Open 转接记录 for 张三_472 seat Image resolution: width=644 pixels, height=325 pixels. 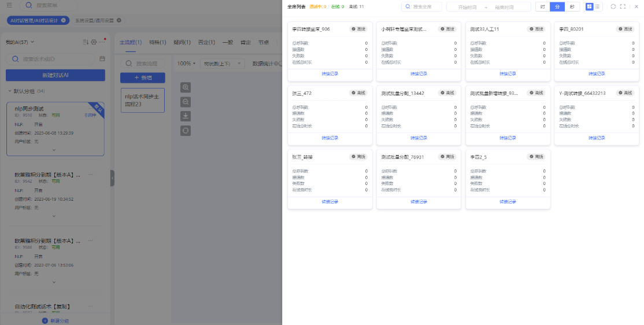(330, 138)
